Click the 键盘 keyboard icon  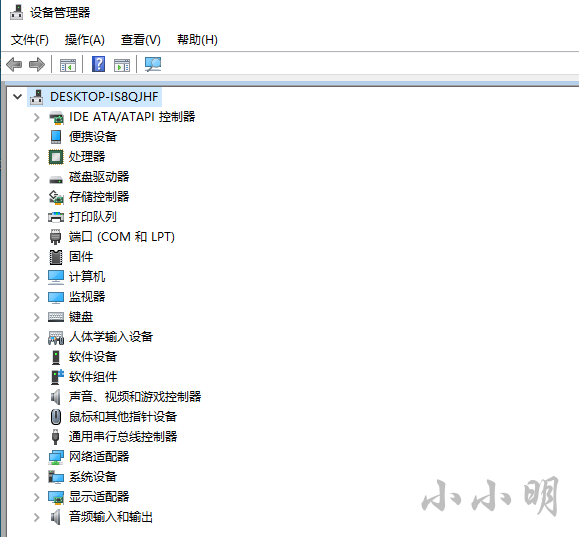(56, 317)
